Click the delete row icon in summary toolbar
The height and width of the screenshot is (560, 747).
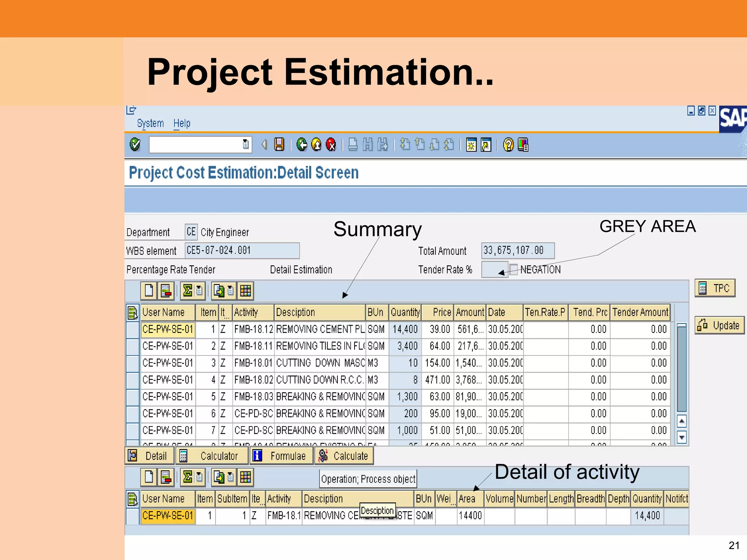click(x=166, y=291)
